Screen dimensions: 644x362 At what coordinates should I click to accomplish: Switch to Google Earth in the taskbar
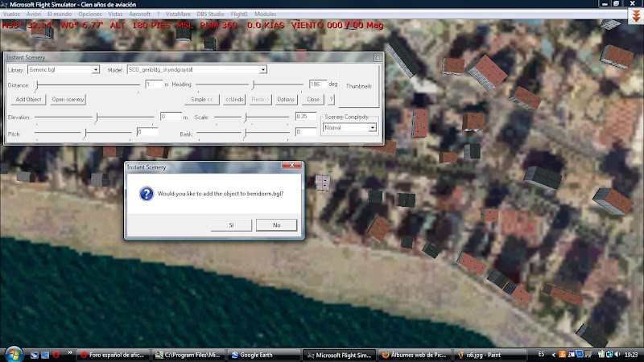[x=263, y=355]
